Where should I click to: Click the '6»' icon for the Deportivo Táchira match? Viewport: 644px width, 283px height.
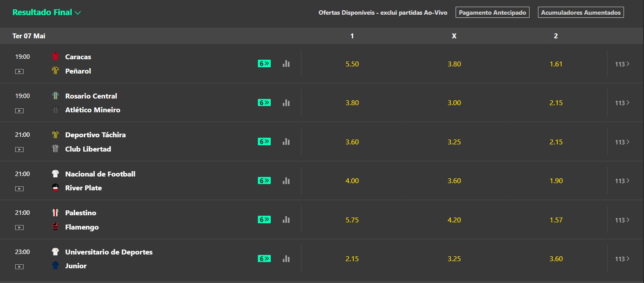pos(264,142)
